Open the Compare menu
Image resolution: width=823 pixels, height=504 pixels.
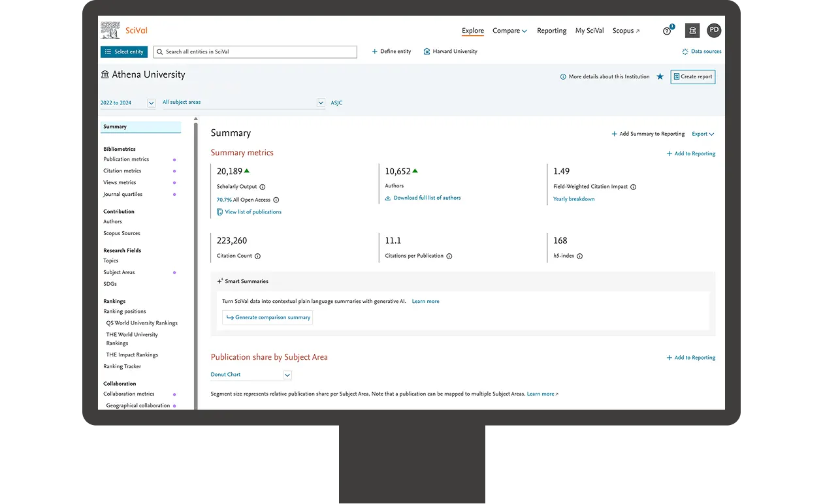[x=506, y=31]
